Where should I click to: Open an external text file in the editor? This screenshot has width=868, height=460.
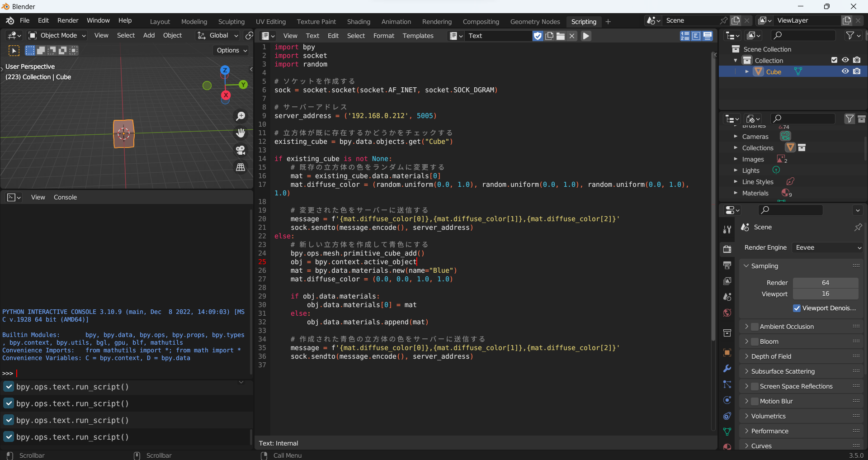tap(560, 36)
